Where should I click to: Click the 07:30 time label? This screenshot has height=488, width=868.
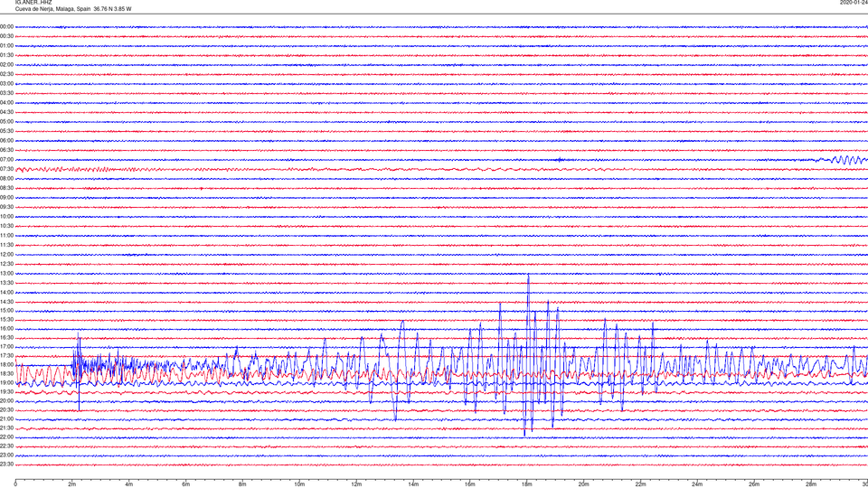tap(6, 169)
